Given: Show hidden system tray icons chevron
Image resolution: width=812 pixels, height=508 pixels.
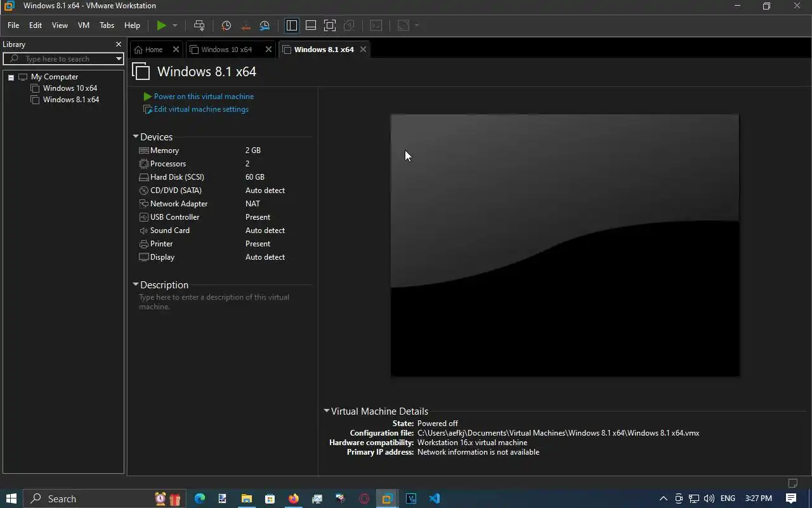Looking at the screenshot, I should [x=663, y=498].
